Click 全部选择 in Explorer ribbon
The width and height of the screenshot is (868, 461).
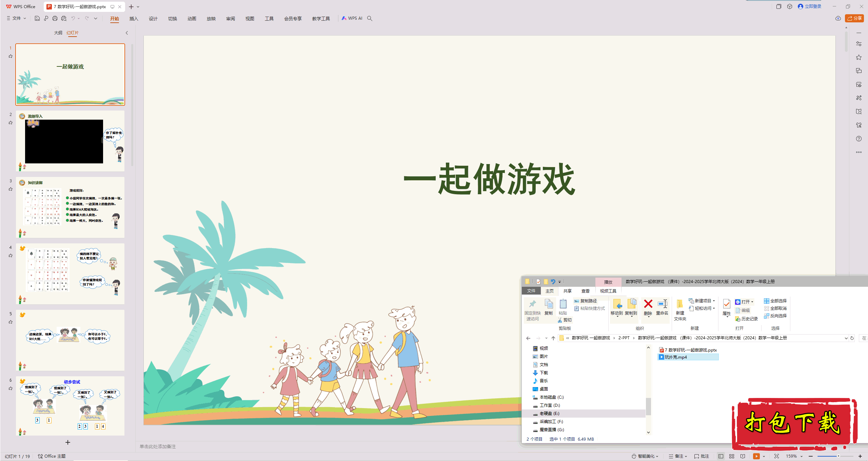[775, 301]
